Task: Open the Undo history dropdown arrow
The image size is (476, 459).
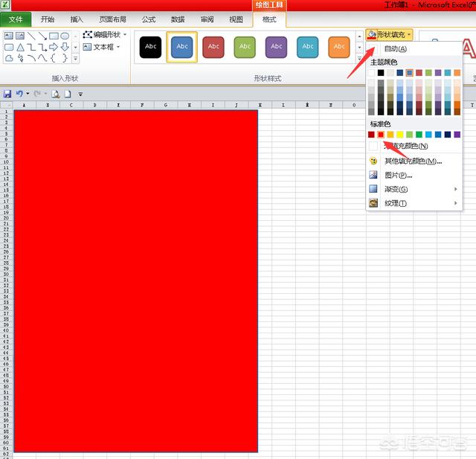Action: [28, 94]
